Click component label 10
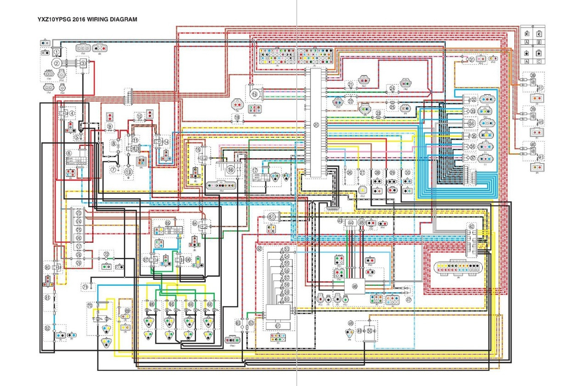Screen dimensions: 588x386 [141, 117]
